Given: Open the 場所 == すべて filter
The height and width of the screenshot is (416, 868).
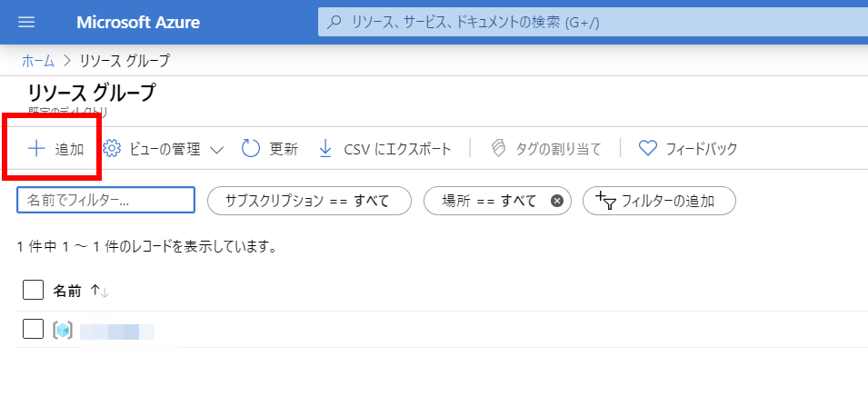Looking at the screenshot, I should 489,201.
